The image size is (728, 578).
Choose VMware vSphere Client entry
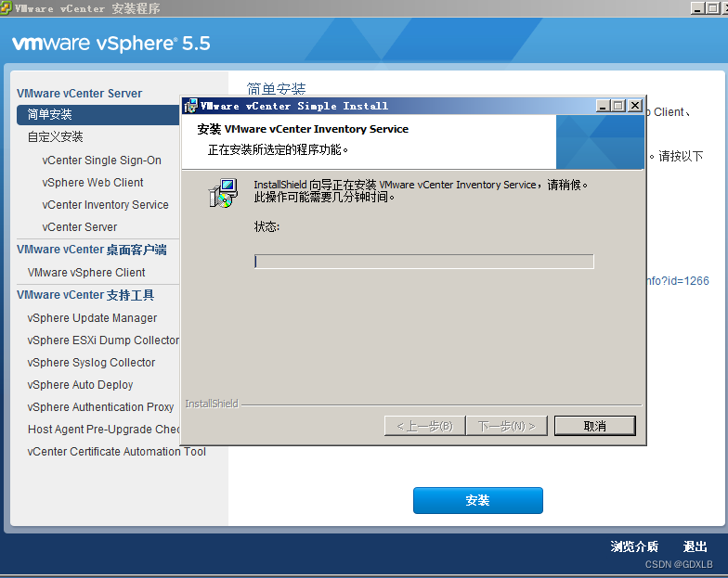86,273
